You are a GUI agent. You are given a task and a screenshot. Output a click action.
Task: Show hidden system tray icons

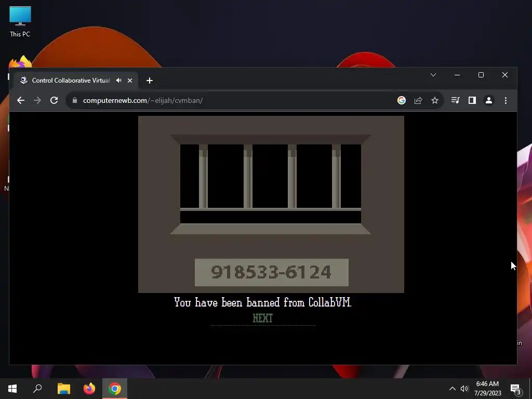(x=453, y=389)
